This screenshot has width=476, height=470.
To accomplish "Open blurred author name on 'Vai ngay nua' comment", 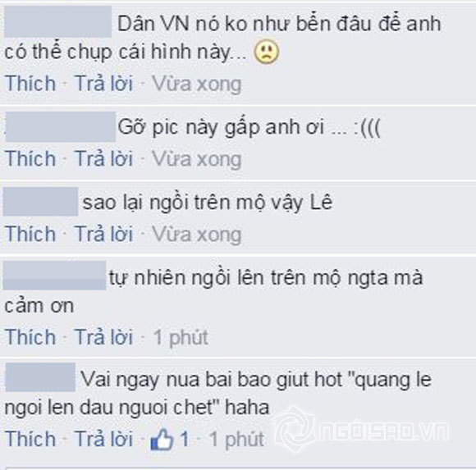I will point(40,377).
